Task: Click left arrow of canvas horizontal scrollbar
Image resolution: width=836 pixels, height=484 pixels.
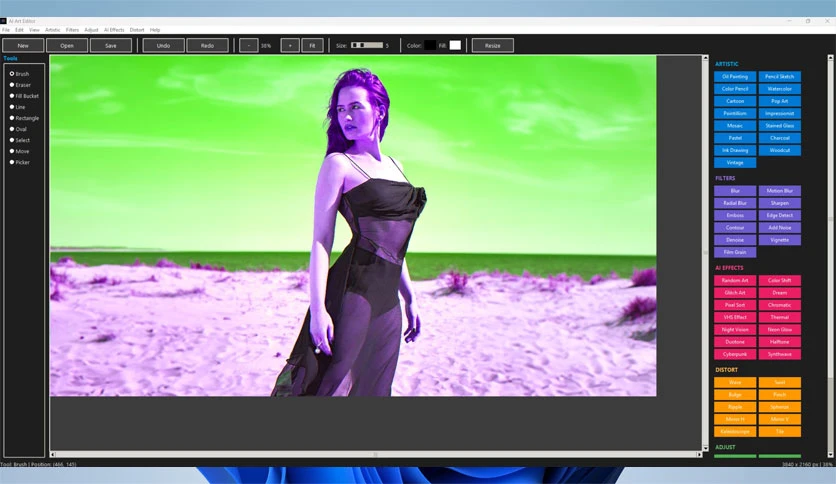Action: (53, 454)
